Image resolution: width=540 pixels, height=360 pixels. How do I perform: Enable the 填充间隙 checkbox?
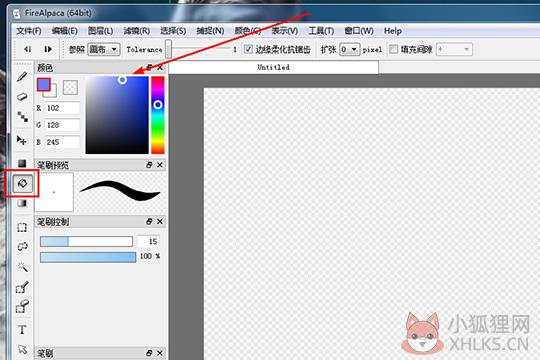[x=393, y=49]
